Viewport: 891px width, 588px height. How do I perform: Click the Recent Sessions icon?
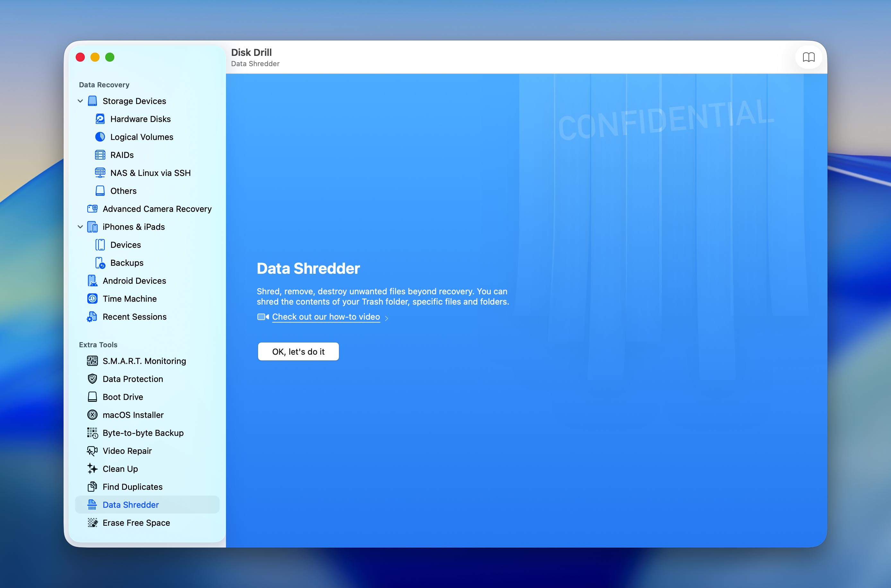click(x=92, y=317)
